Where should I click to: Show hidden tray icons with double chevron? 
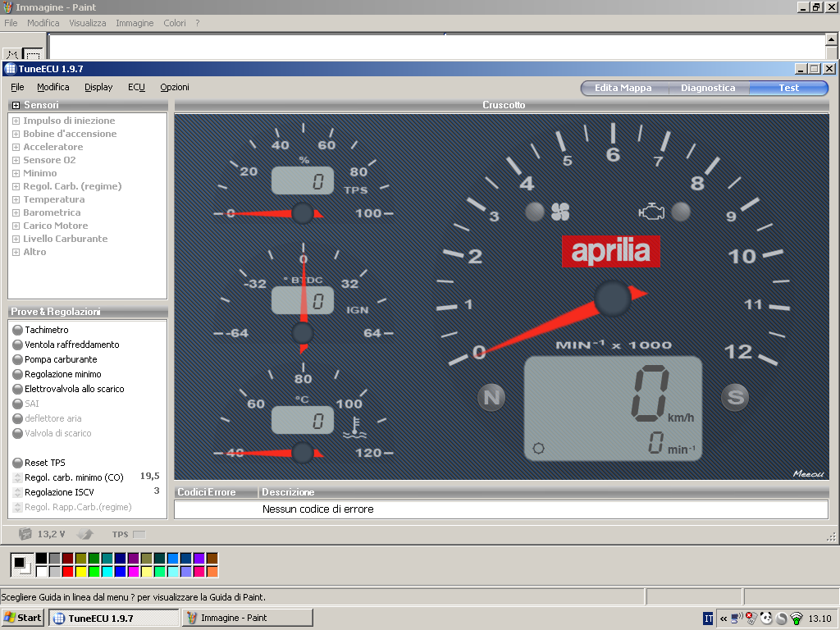tap(724, 619)
